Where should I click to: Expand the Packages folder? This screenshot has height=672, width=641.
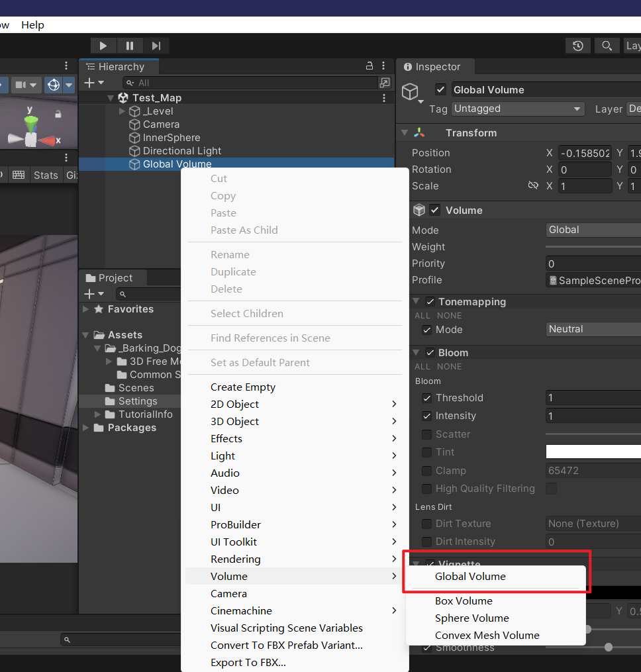[x=85, y=428]
